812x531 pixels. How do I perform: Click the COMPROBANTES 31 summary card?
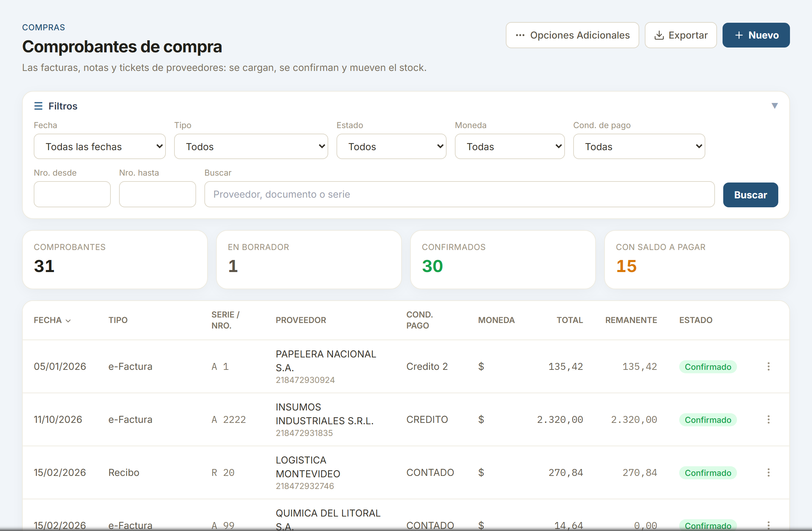(x=115, y=260)
